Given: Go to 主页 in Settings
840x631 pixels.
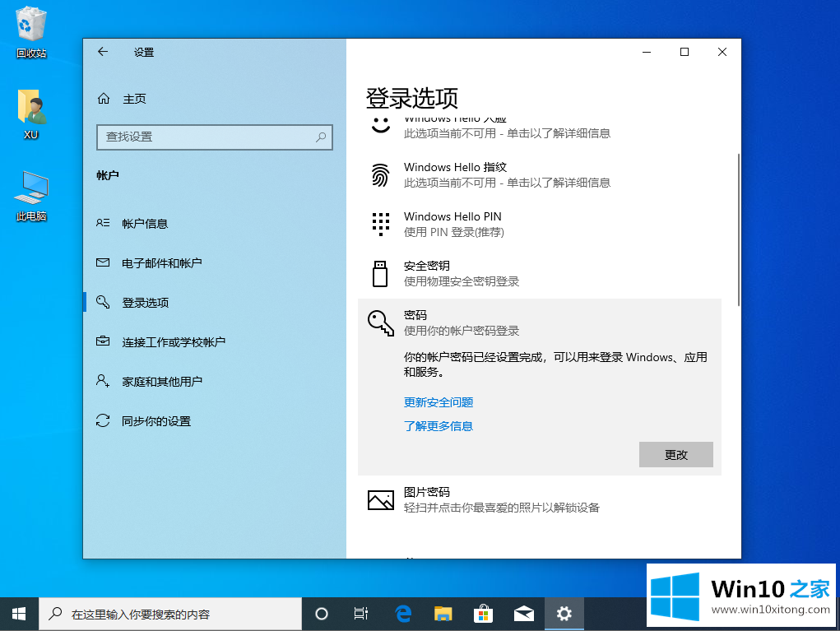Looking at the screenshot, I should coord(214,99).
